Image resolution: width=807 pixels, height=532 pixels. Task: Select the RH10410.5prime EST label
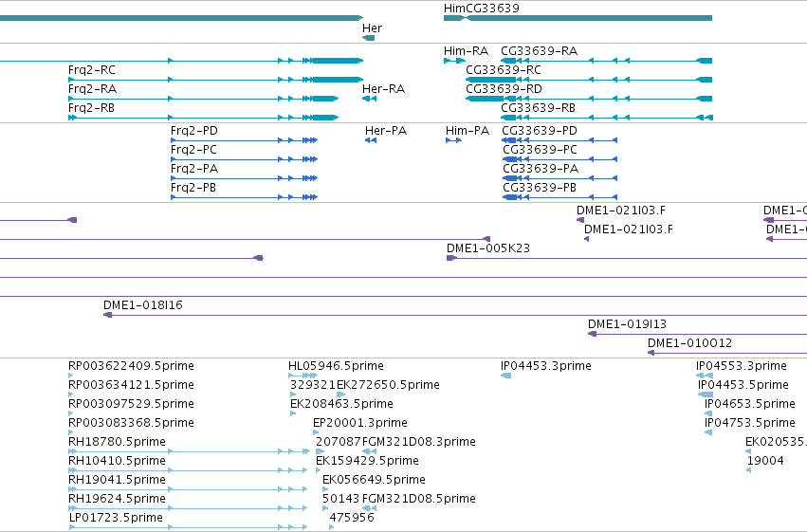point(117,461)
